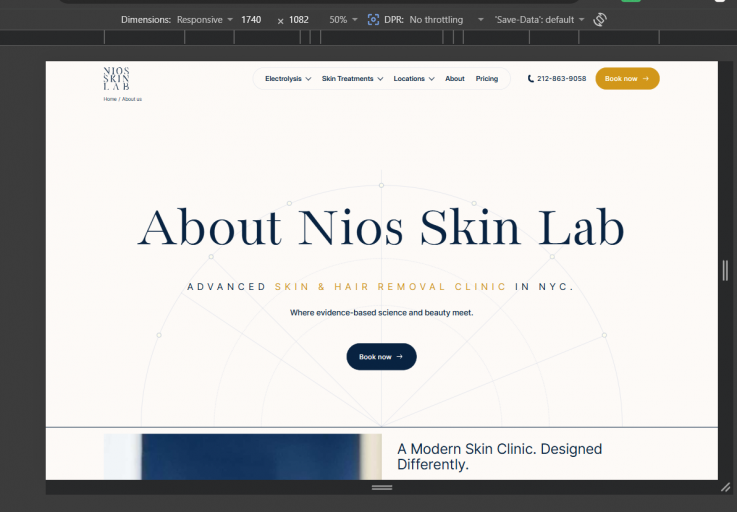Open the Save-Data default dropdown

point(539,20)
